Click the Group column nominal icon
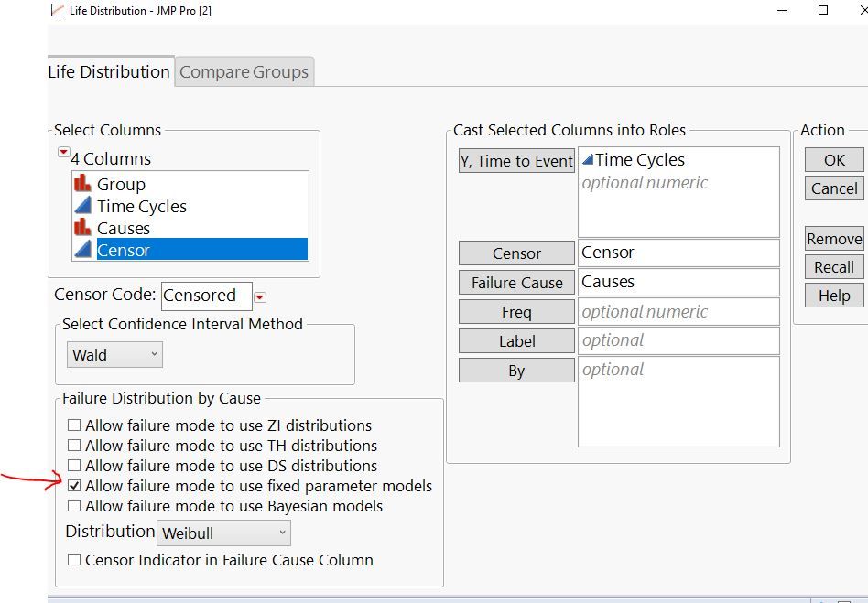 [x=82, y=184]
